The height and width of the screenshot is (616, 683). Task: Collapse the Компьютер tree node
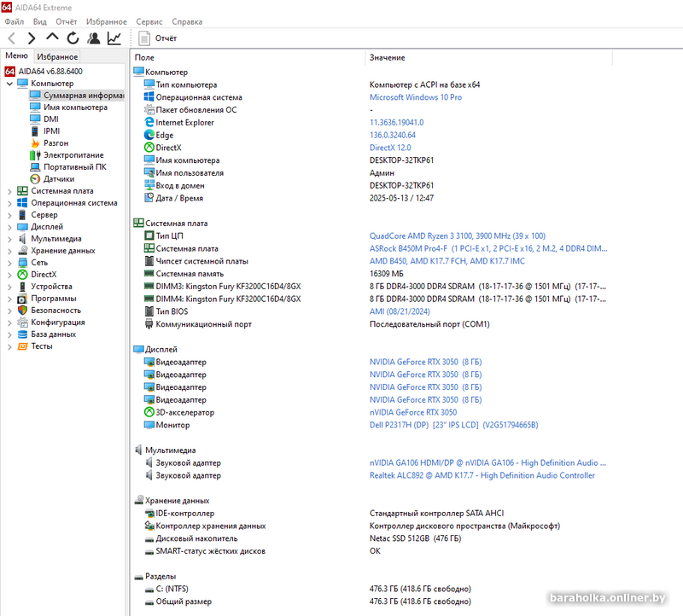click(9, 84)
